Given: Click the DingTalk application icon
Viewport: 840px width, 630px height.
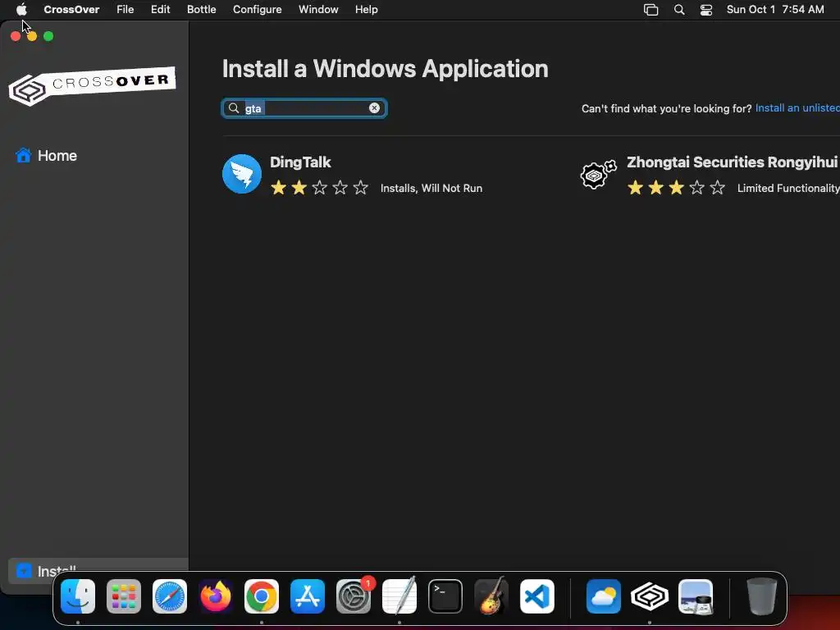Looking at the screenshot, I should [x=242, y=174].
